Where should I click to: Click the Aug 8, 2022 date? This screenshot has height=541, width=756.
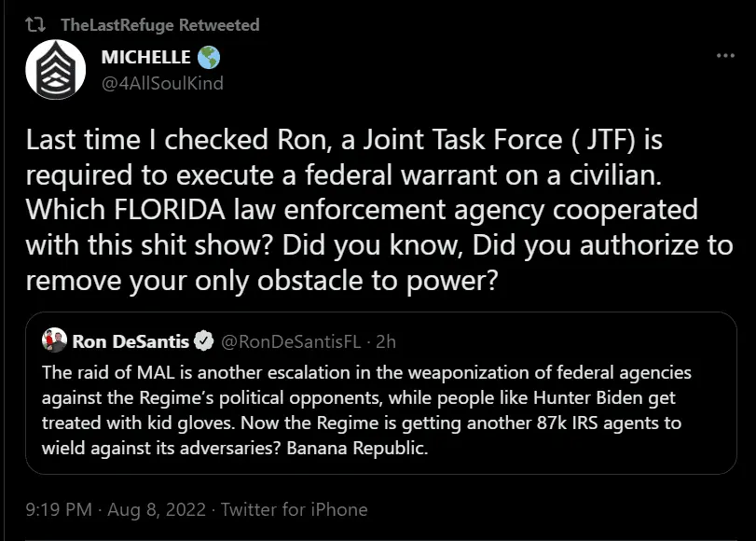[154, 509]
